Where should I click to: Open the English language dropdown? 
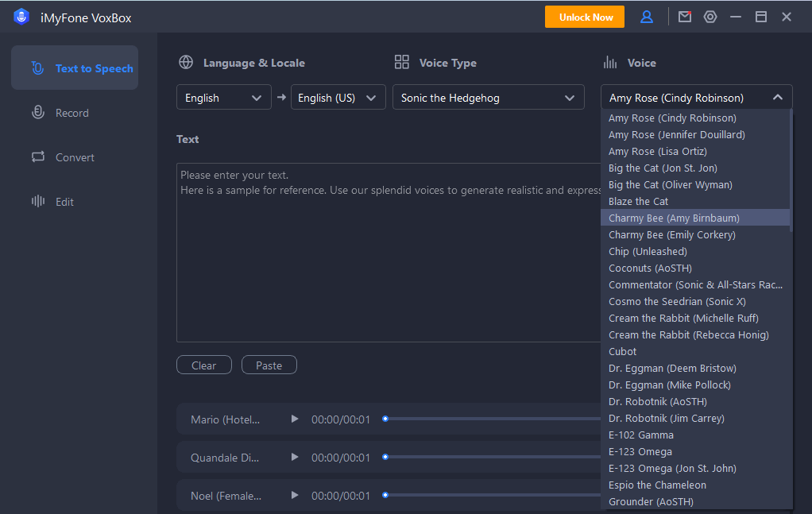(x=224, y=97)
